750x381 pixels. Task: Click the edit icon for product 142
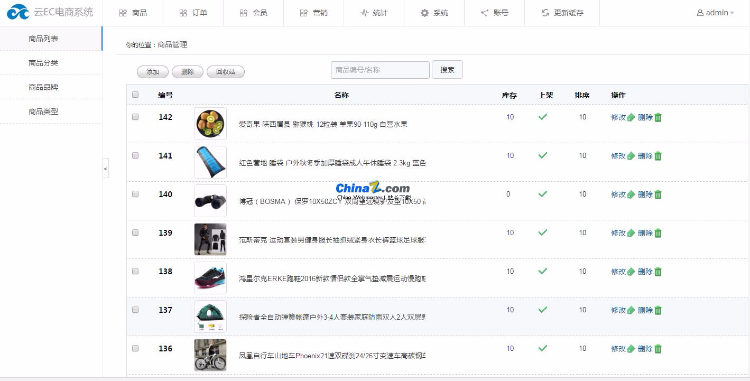click(631, 117)
